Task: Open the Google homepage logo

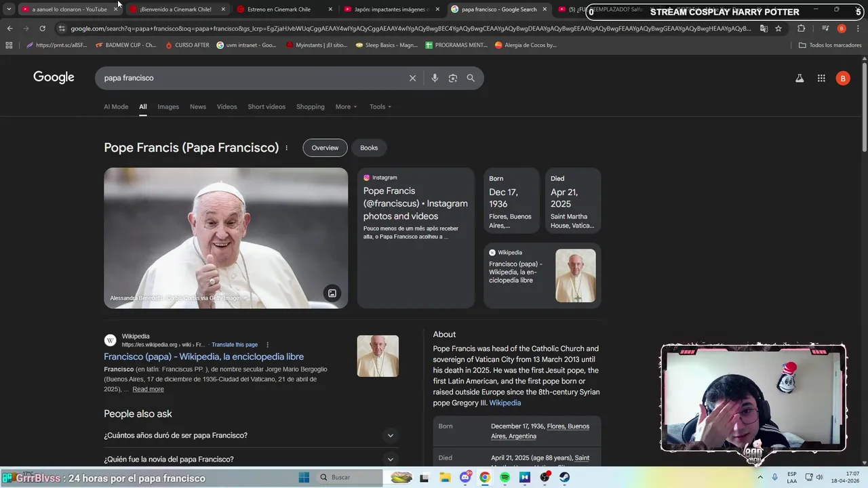Action: click(x=54, y=77)
